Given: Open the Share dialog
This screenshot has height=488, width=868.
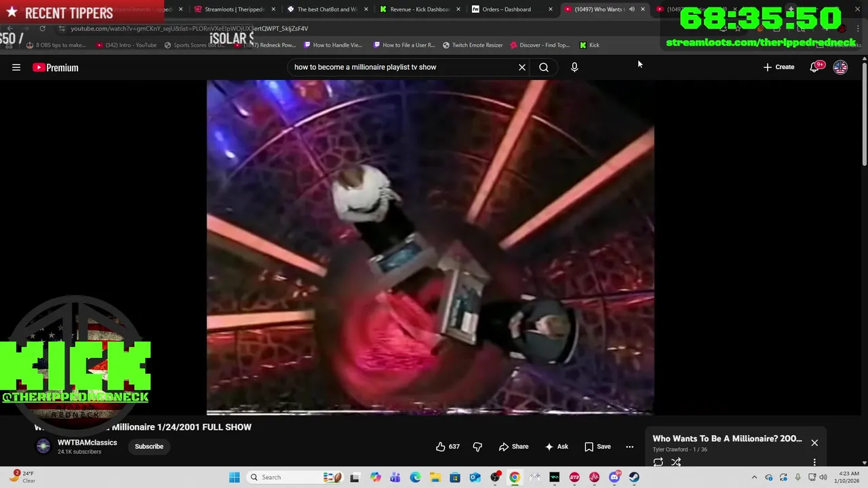Looking at the screenshot, I should pyautogui.click(x=513, y=447).
